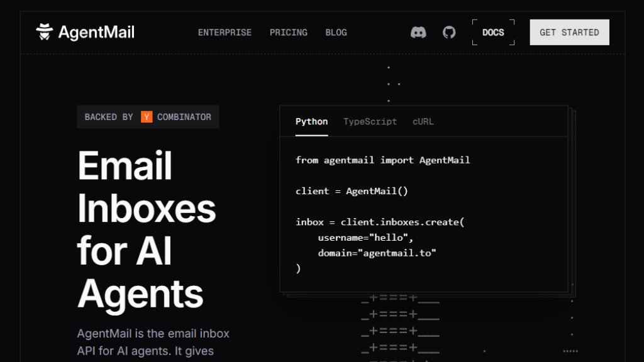Click the "inbox = client.inboxes.create(" line

click(x=380, y=222)
